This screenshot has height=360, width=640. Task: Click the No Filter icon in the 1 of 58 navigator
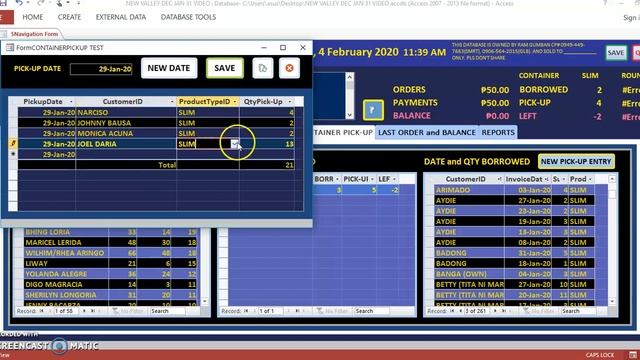116,311
